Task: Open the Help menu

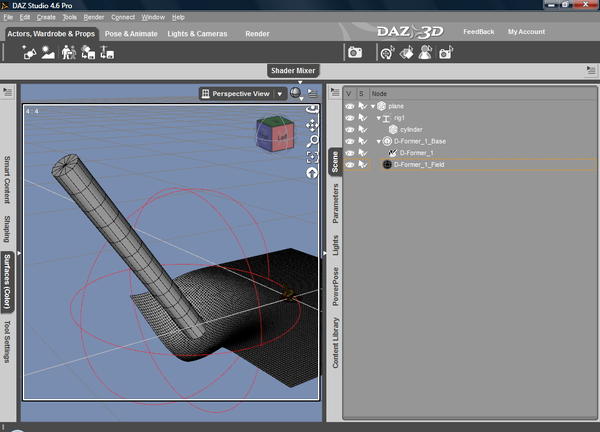Action: [178, 17]
